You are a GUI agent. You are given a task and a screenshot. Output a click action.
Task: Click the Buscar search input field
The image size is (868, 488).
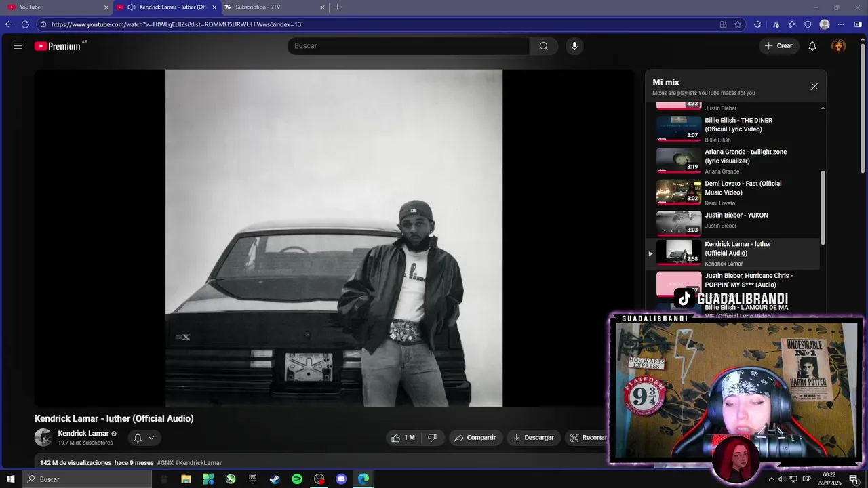point(408,46)
